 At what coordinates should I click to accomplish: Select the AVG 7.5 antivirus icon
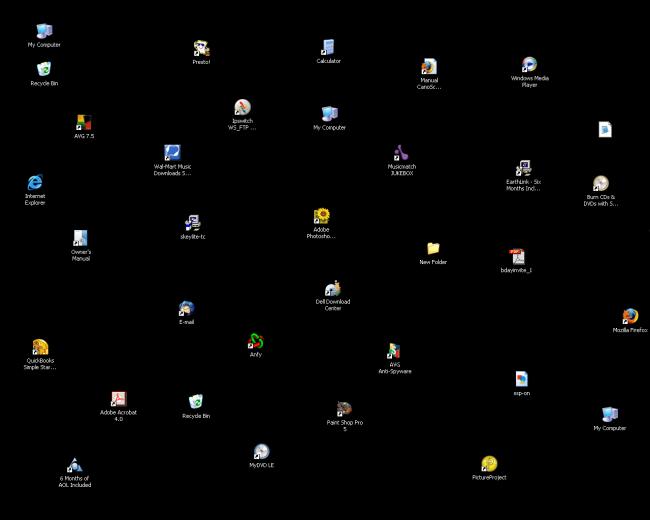[84, 122]
